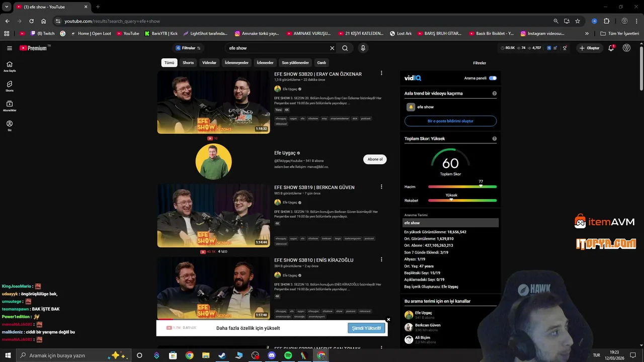Click the Rekabet score slider bar
The width and height of the screenshot is (644, 362).
pos(462,200)
